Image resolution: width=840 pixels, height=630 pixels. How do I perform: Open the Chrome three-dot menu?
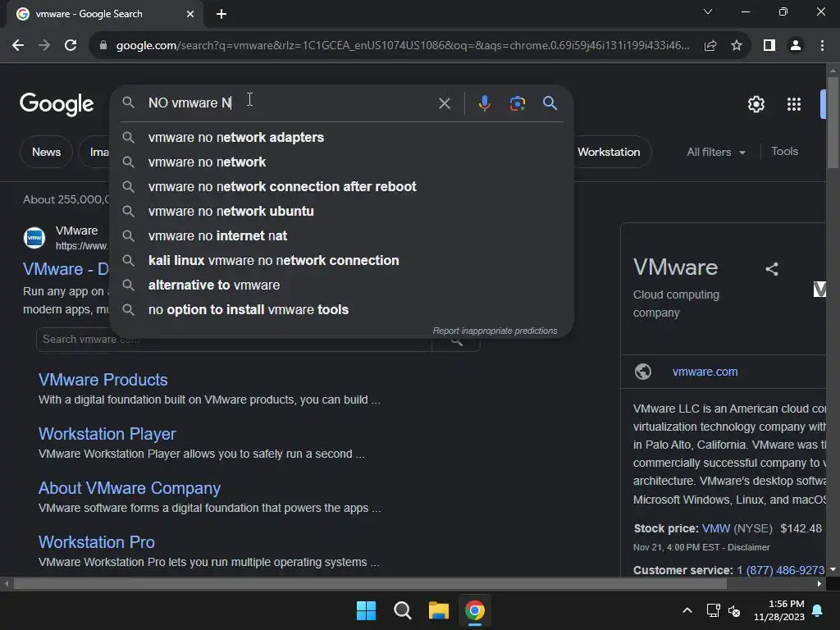(x=822, y=46)
